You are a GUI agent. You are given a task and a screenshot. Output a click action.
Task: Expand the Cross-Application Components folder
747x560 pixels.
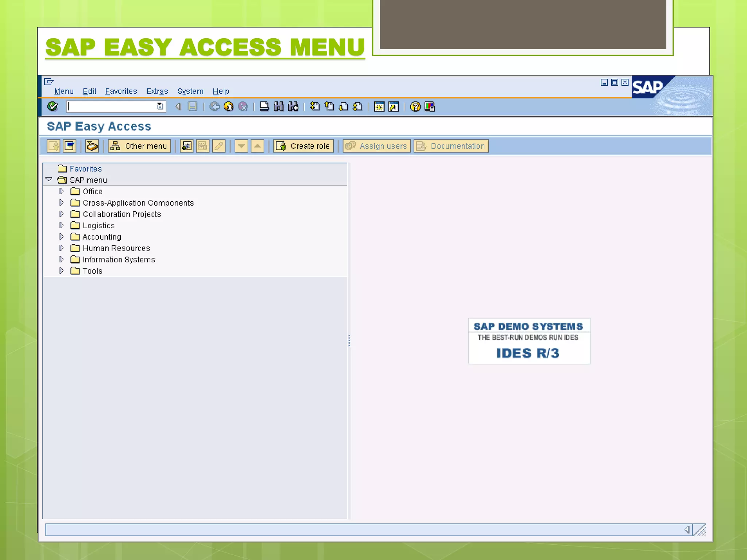pos(61,202)
